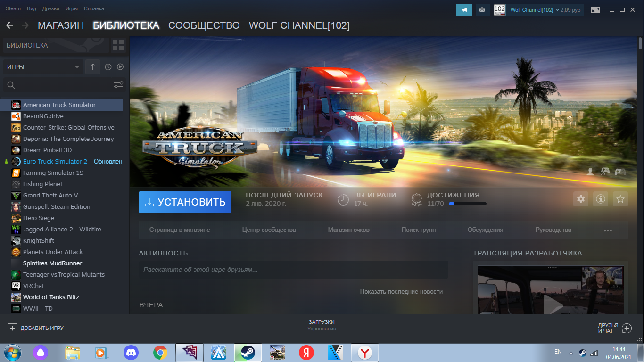Add game to favorites star icon
The width and height of the screenshot is (644, 362).
click(x=620, y=199)
